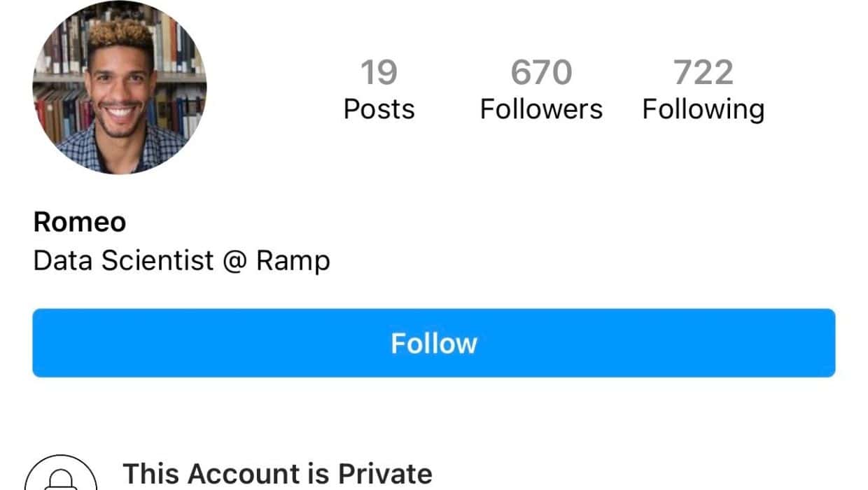Tap This Account is Private heading

coord(278,474)
